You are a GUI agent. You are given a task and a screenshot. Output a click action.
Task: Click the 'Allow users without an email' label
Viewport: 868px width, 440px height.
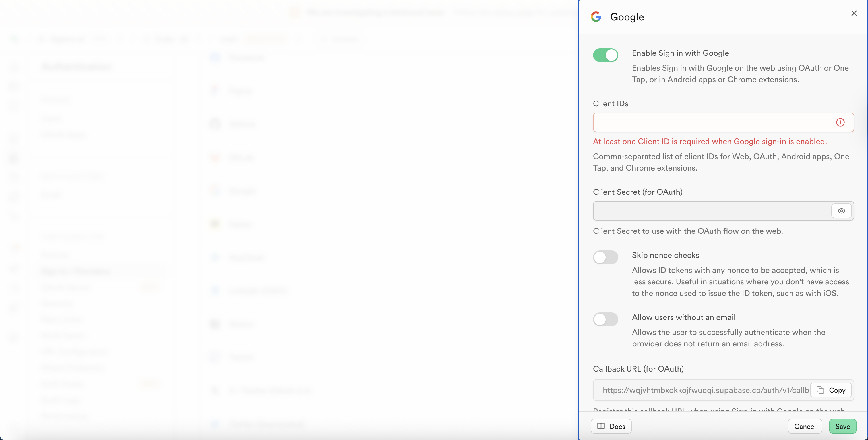click(x=683, y=317)
